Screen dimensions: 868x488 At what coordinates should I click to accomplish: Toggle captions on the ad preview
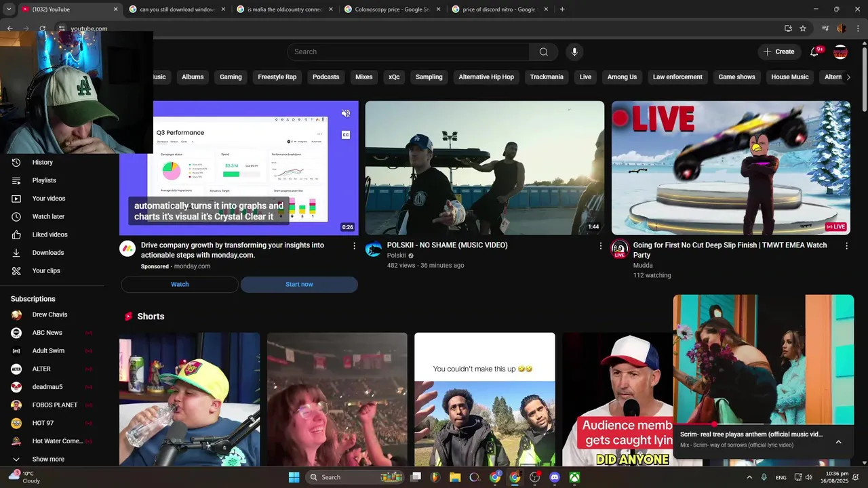click(x=346, y=135)
